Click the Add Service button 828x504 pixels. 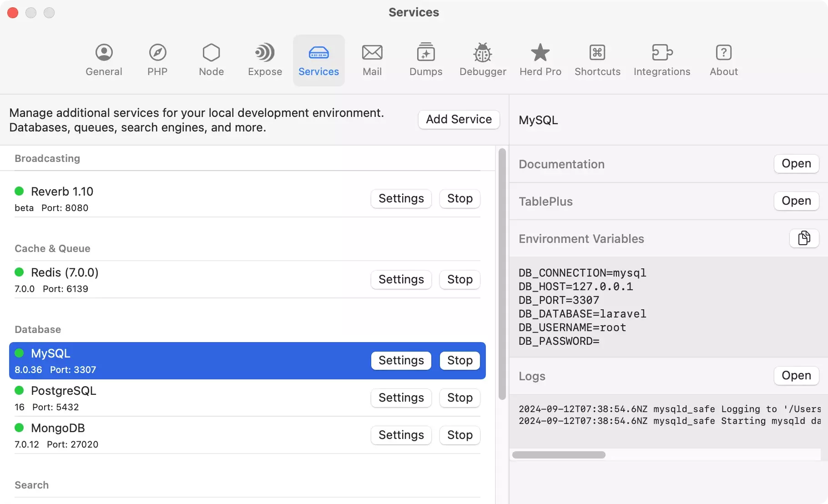(x=459, y=119)
